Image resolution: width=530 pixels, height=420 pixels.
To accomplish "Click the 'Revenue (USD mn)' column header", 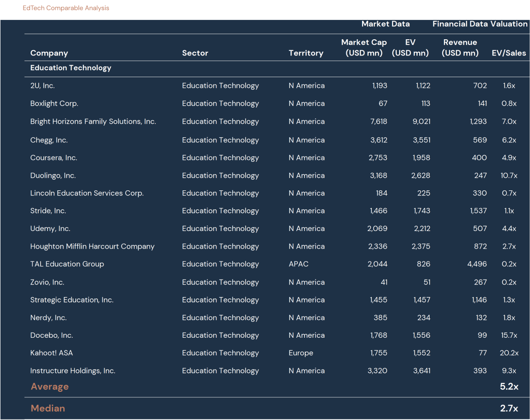I will pyautogui.click(x=460, y=48).
